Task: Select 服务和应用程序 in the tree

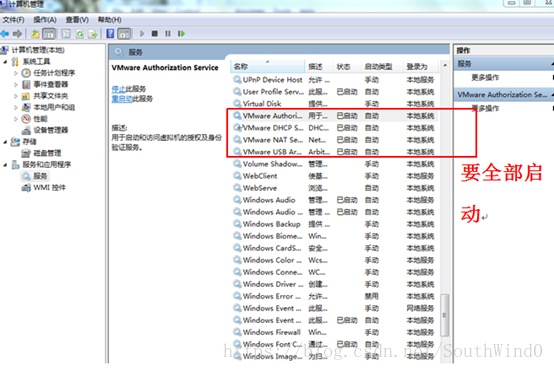Action: 47,165
